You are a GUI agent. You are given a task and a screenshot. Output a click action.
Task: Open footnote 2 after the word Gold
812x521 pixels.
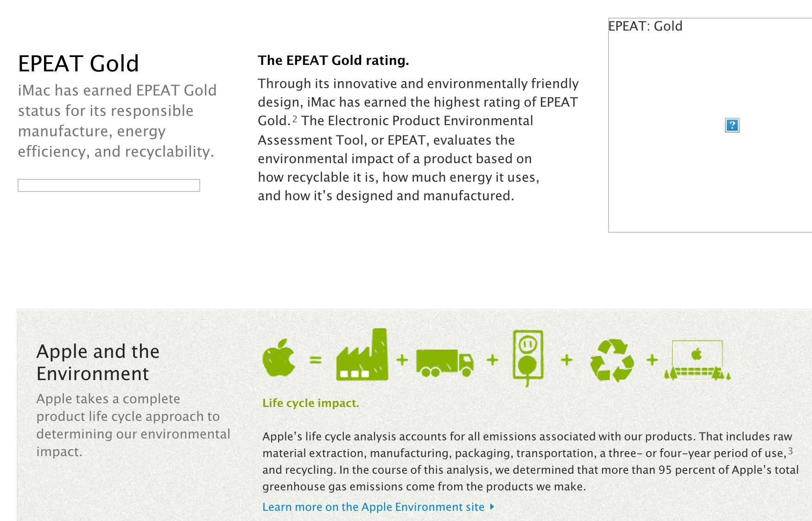[295, 119]
